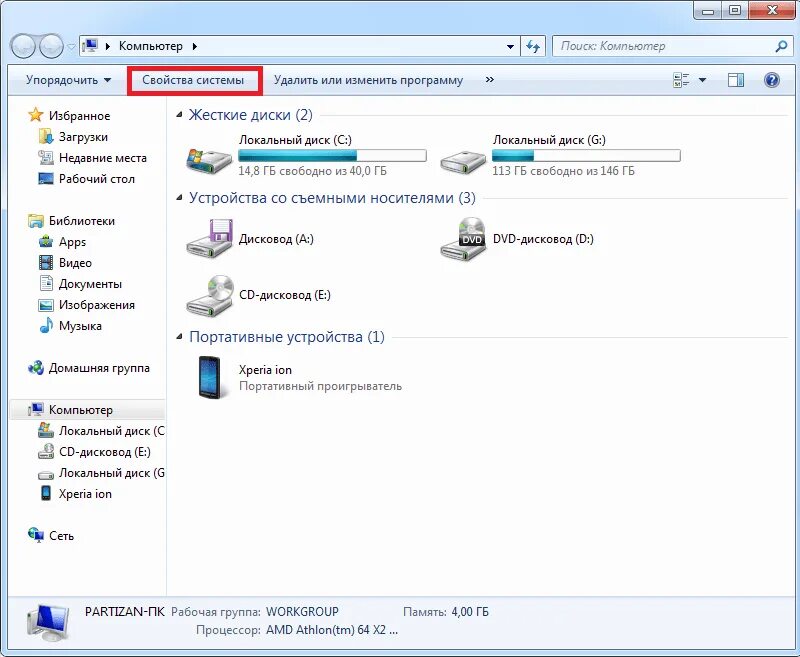The width and height of the screenshot is (800, 657).
Task: Select Локальный диск (C in navigation tree
Action: (111, 431)
